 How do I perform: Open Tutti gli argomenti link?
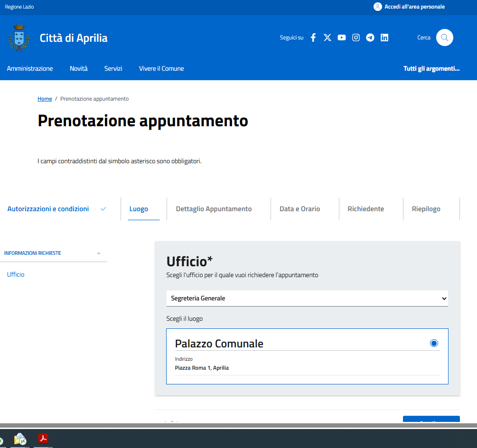431,68
